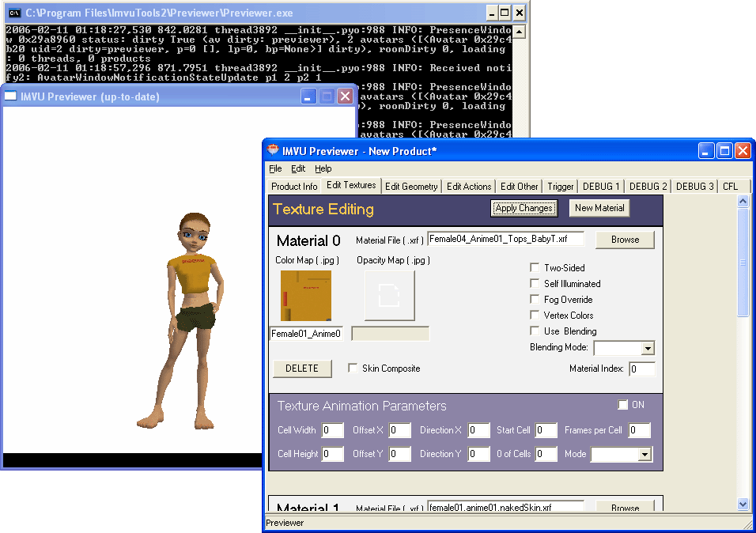Turn on Use Blending
Screen dimensions: 756x533
tap(535, 331)
